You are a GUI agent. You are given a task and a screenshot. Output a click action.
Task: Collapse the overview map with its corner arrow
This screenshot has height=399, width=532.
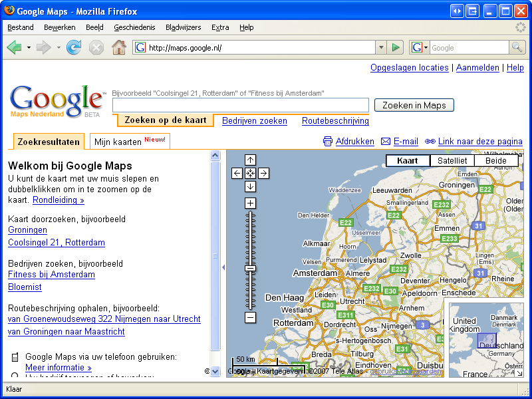coord(519,373)
